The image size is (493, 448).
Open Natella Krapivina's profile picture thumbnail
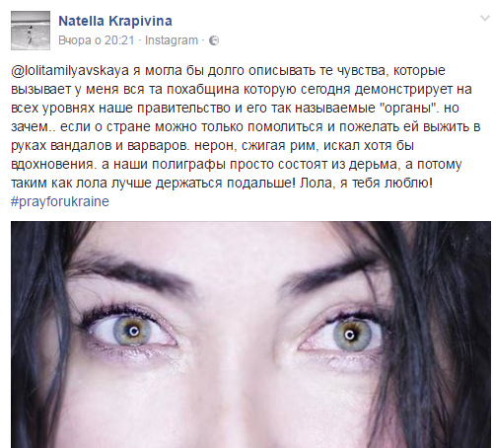[31, 31]
